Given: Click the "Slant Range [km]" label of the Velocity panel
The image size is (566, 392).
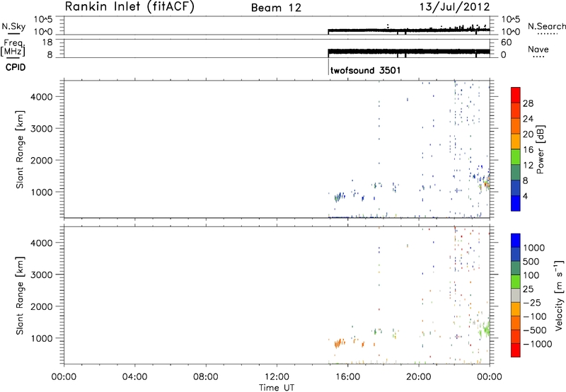Looking at the screenshot, I should tap(20, 296).
